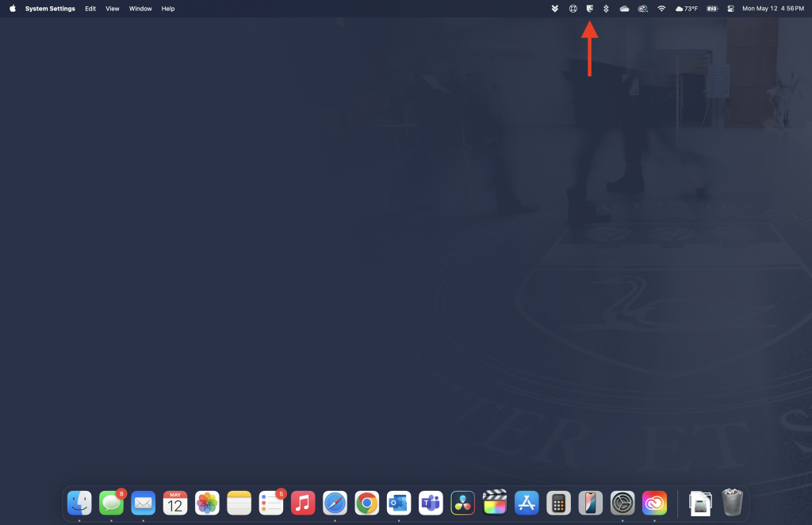Open Final Cut Pro in Dock
The width and height of the screenshot is (812, 525).
click(x=495, y=503)
